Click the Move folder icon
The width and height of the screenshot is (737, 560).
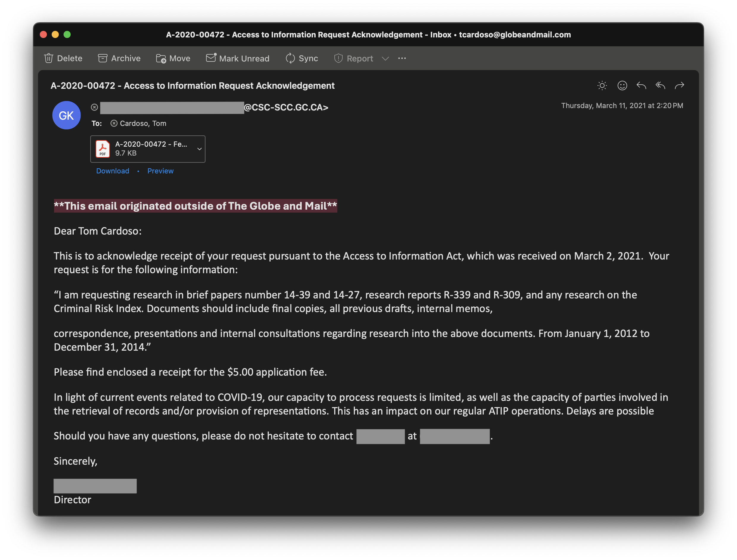[x=161, y=58]
